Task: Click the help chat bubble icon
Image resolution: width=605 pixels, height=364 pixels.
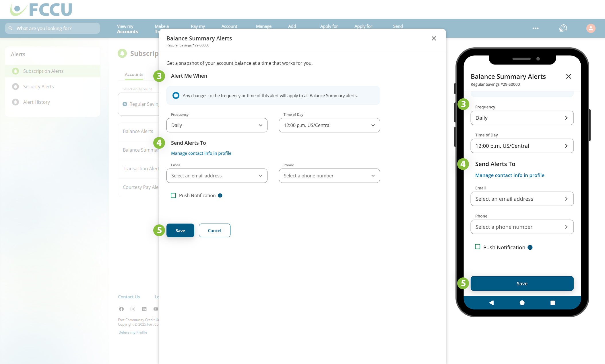Action: (563, 28)
